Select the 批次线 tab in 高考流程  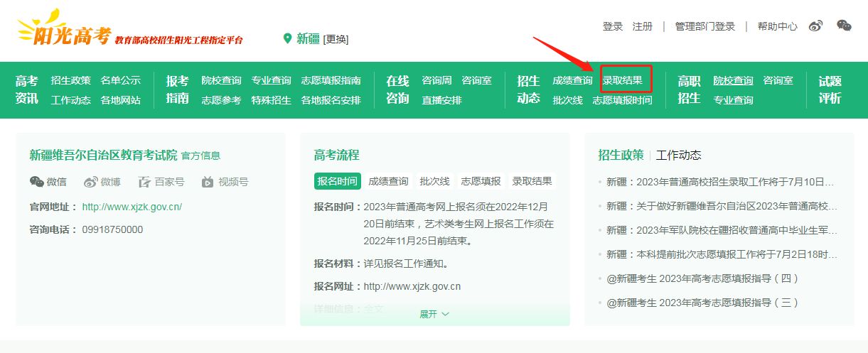click(x=434, y=181)
